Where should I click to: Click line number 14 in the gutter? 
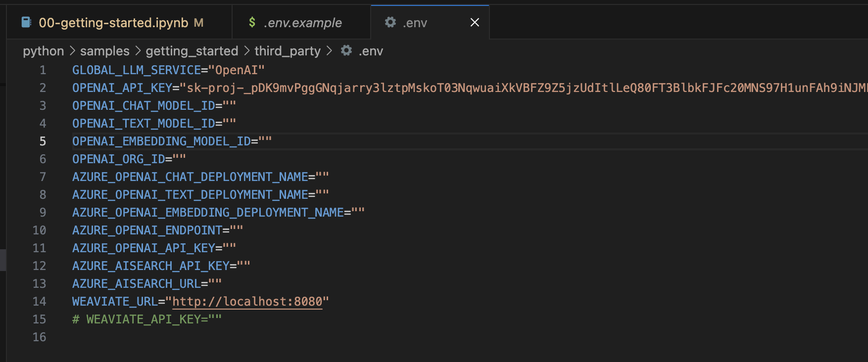coord(40,302)
